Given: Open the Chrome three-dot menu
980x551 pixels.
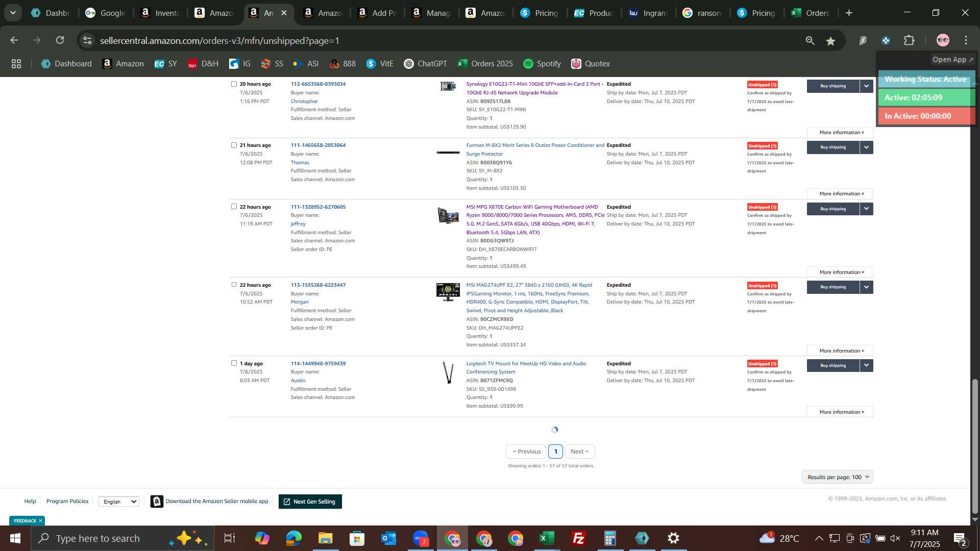Looking at the screenshot, I should coord(966,40).
